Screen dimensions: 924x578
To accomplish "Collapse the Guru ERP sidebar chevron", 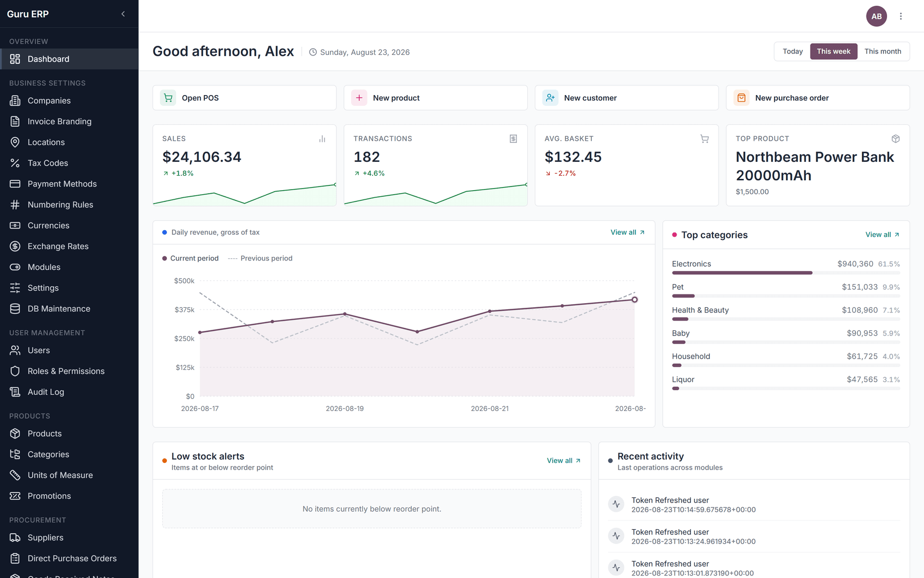I will point(123,14).
